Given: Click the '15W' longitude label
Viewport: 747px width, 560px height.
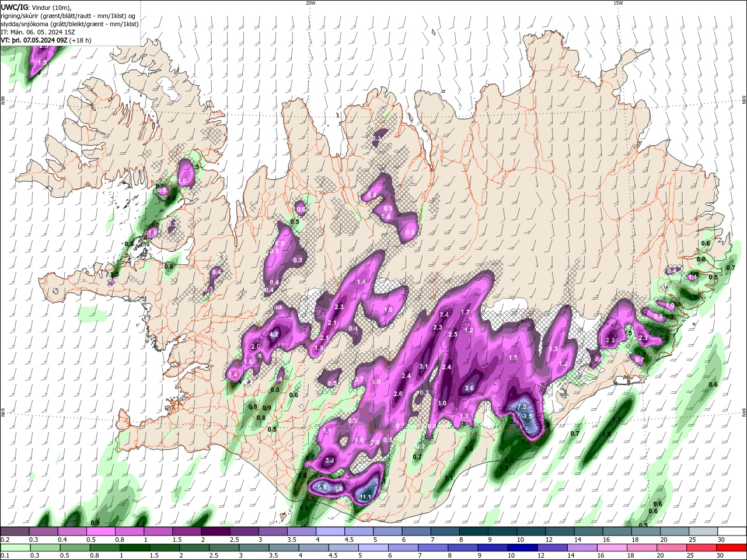Looking at the screenshot, I should click(618, 3).
